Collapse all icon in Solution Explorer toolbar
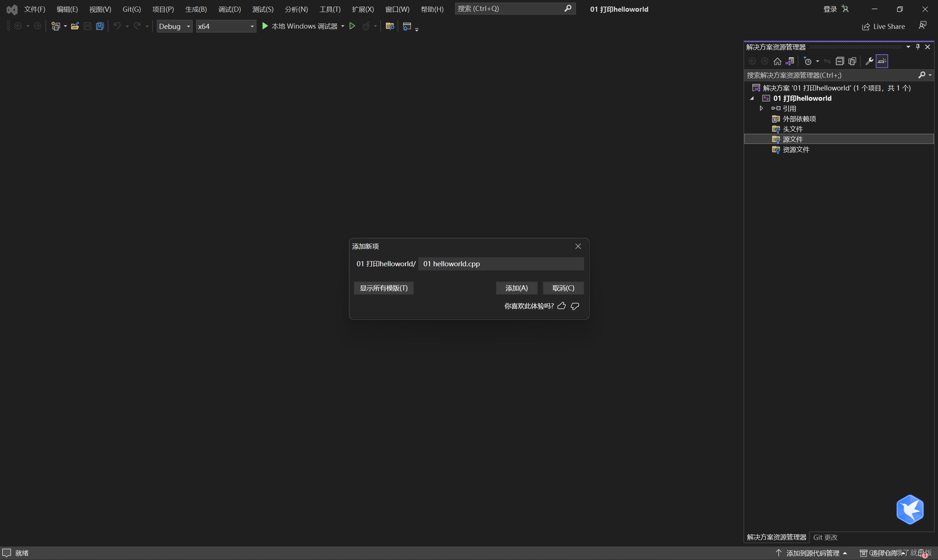938x560 pixels. pyautogui.click(x=839, y=61)
